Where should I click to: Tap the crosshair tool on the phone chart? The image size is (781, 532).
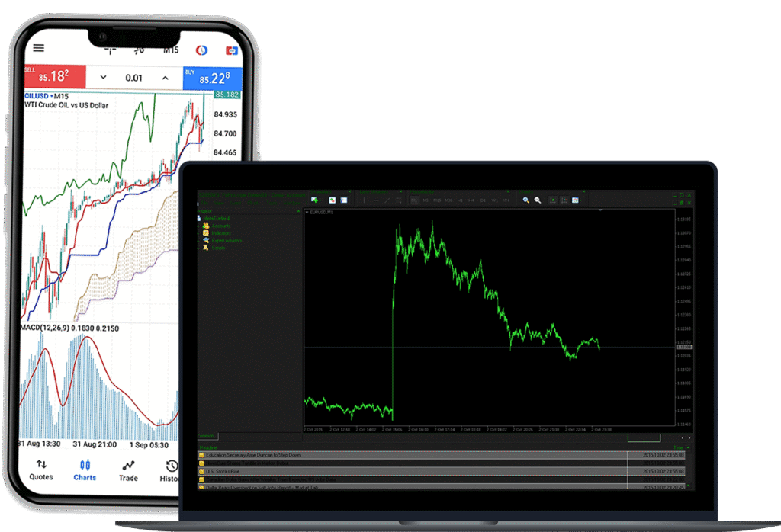tap(110, 50)
